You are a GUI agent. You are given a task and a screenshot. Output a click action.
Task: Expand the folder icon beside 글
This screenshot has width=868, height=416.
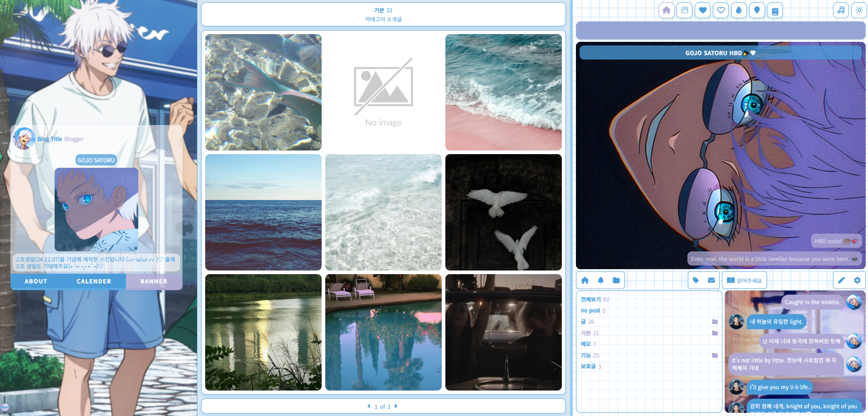(x=715, y=322)
